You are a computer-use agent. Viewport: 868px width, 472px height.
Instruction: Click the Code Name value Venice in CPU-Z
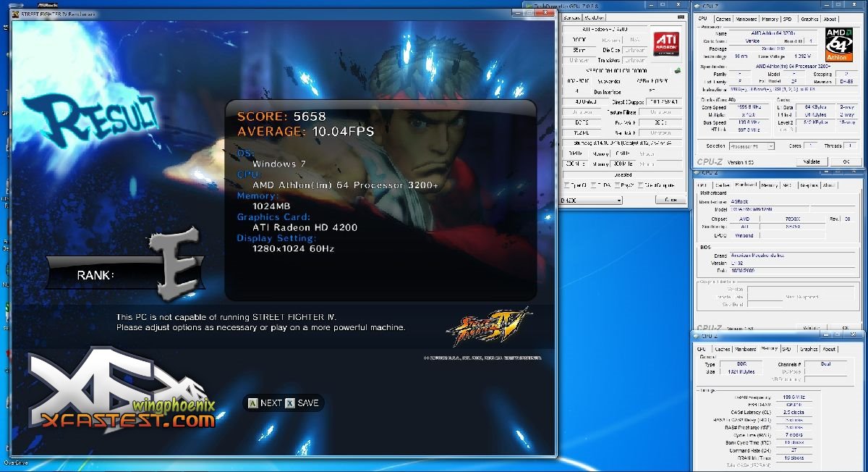click(752, 41)
